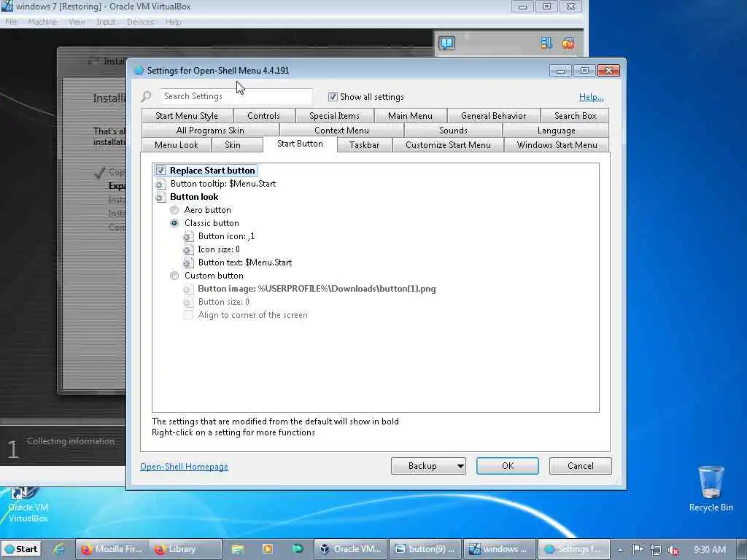Select the Start Button tab

click(x=300, y=144)
